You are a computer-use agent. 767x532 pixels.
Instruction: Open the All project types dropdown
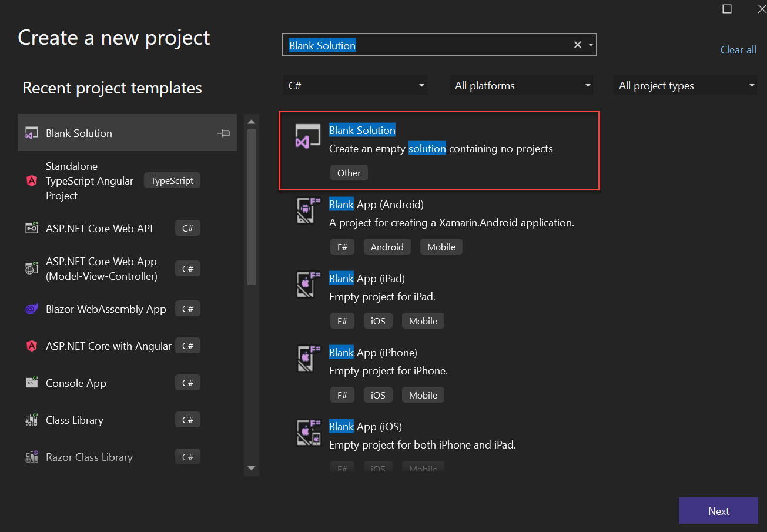pyautogui.click(x=685, y=85)
